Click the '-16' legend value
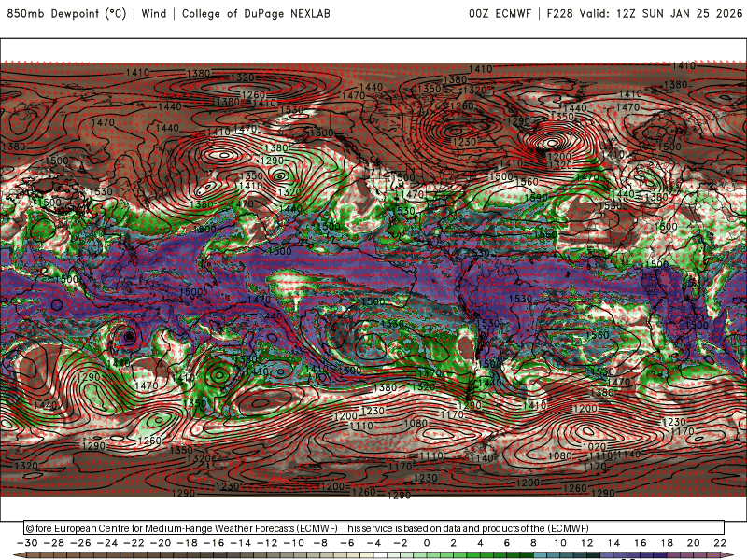The width and height of the screenshot is (747, 560). [214, 543]
